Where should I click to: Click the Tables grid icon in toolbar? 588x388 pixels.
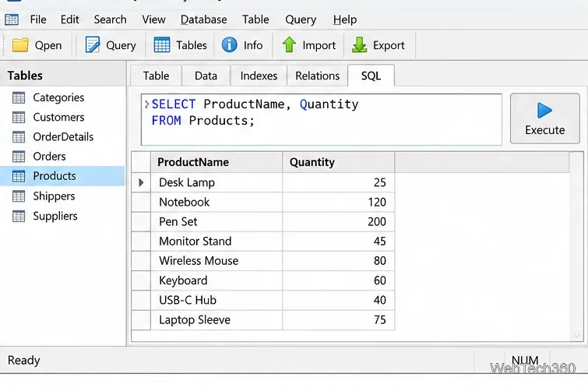click(162, 45)
